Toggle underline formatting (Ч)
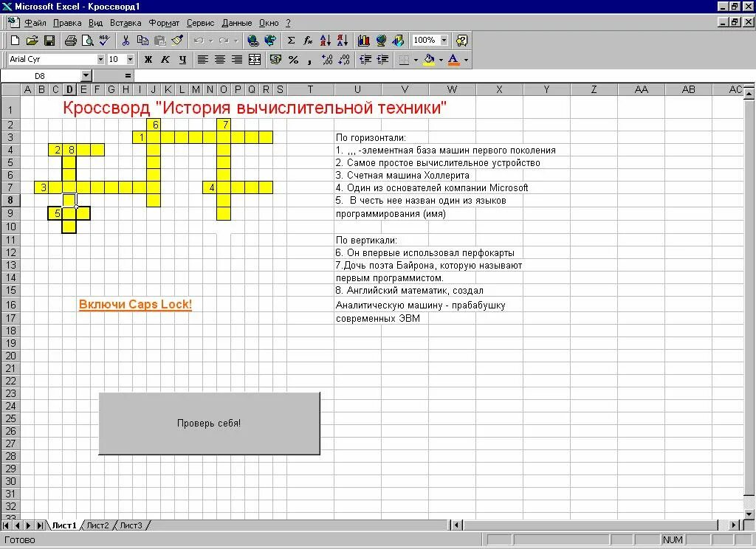This screenshot has height=549, width=756. click(182, 59)
